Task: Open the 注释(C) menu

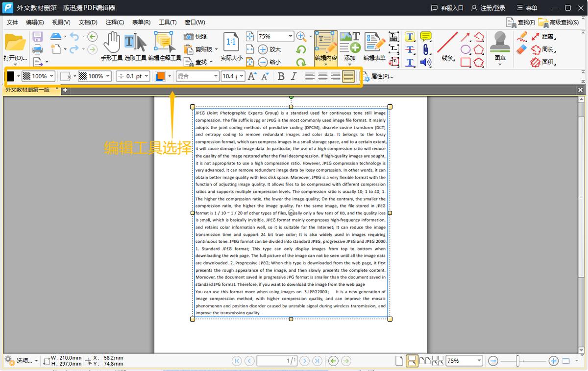Action: click(115, 22)
